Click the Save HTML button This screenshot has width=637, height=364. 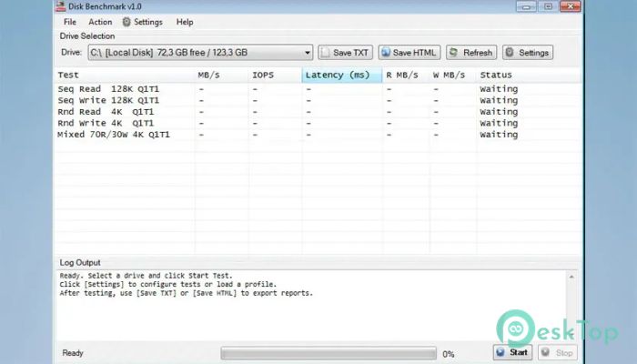coord(409,53)
